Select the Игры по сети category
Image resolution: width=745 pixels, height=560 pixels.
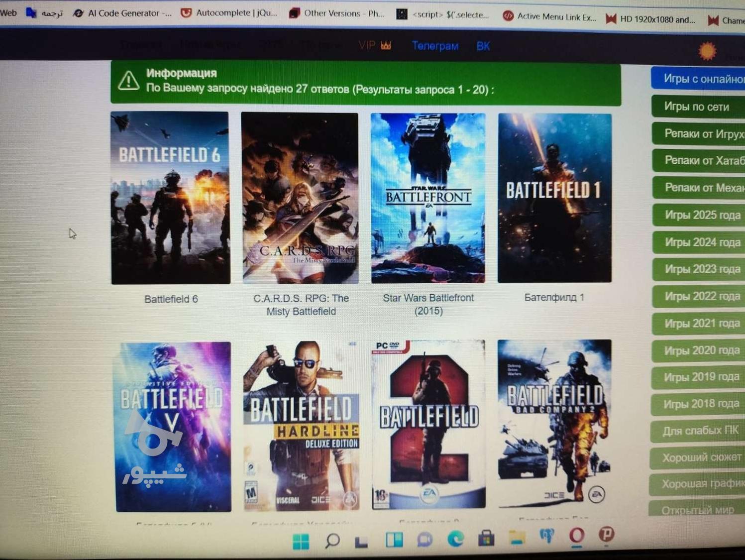click(697, 107)
